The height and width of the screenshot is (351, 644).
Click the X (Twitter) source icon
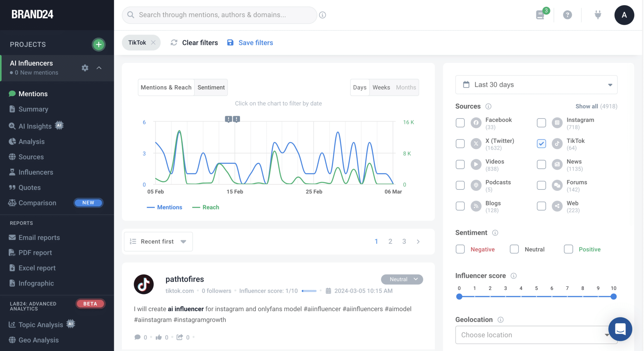(x=476, y=144)
